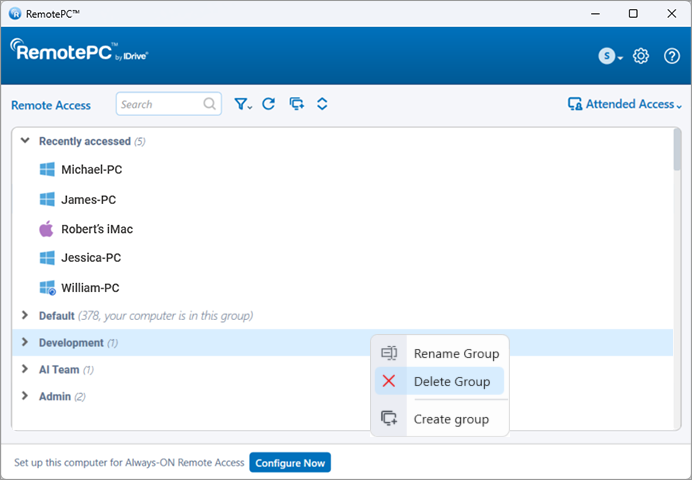Open the account avatar dropdown

tap(610, 56)
